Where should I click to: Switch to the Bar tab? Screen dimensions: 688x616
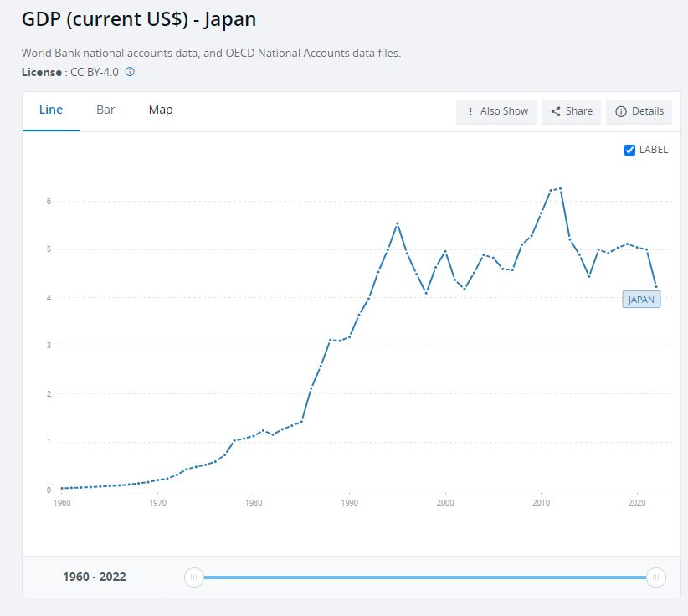pyautogui.click(x=105, y=110)
